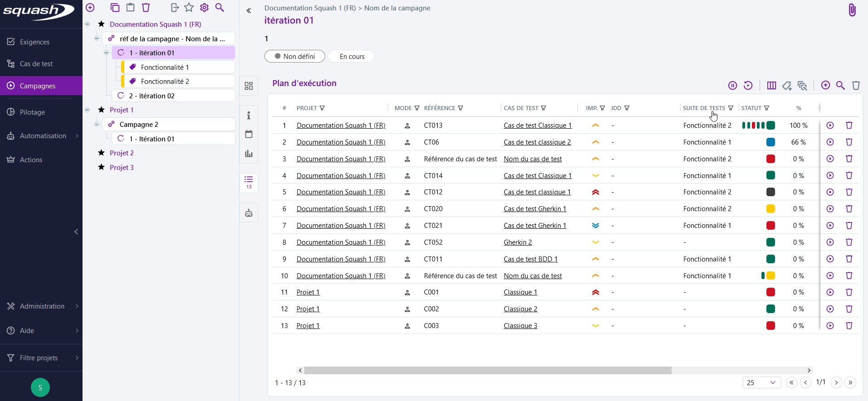The image size is (868, 401).
Task: Open the Pilotage workspace
Action: coord(32,112)
